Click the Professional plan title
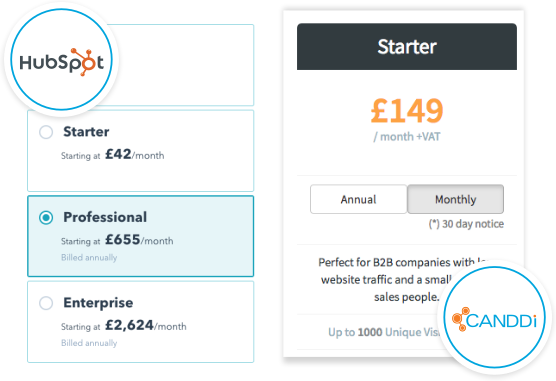The height and width of the screenshot is (381, 556). click(105, 217)
